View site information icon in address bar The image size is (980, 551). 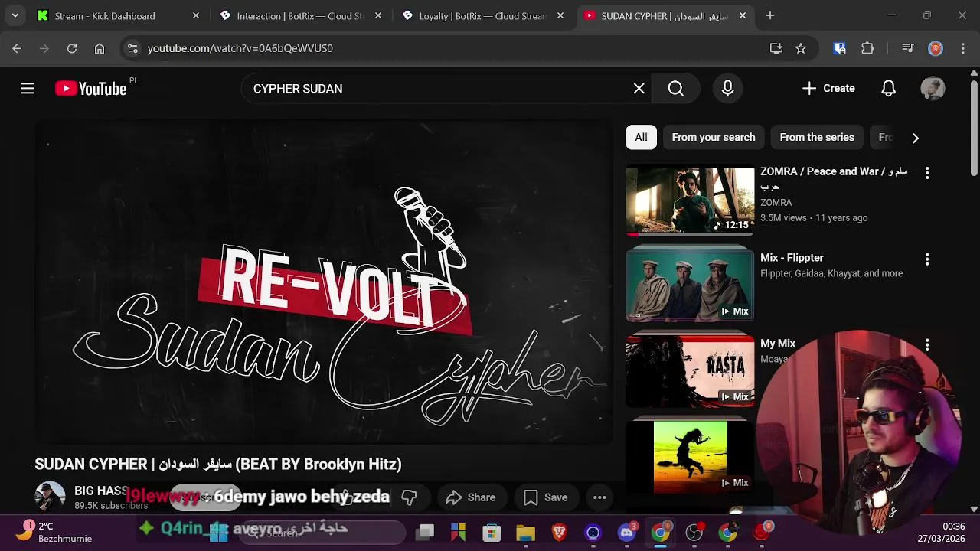132,48
